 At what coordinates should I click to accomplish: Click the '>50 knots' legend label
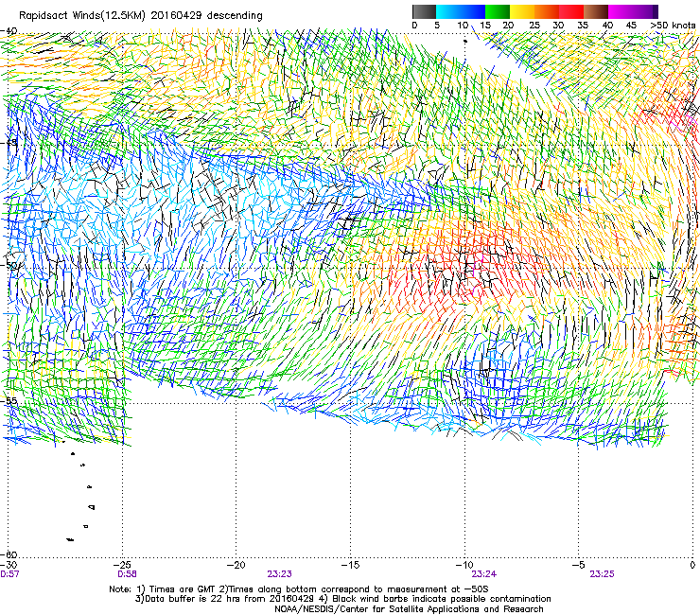pos(673,26)
